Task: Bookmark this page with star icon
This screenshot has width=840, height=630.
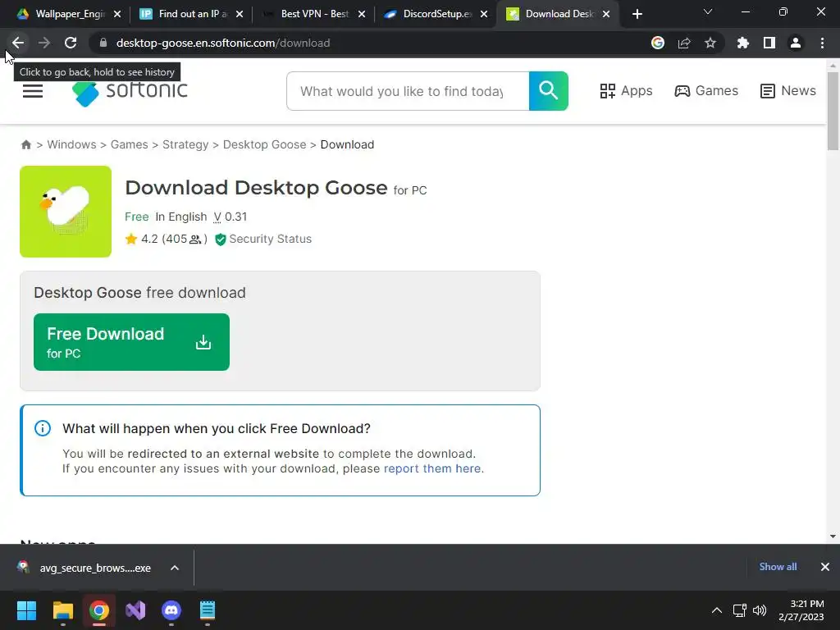Action: point(710,43)
